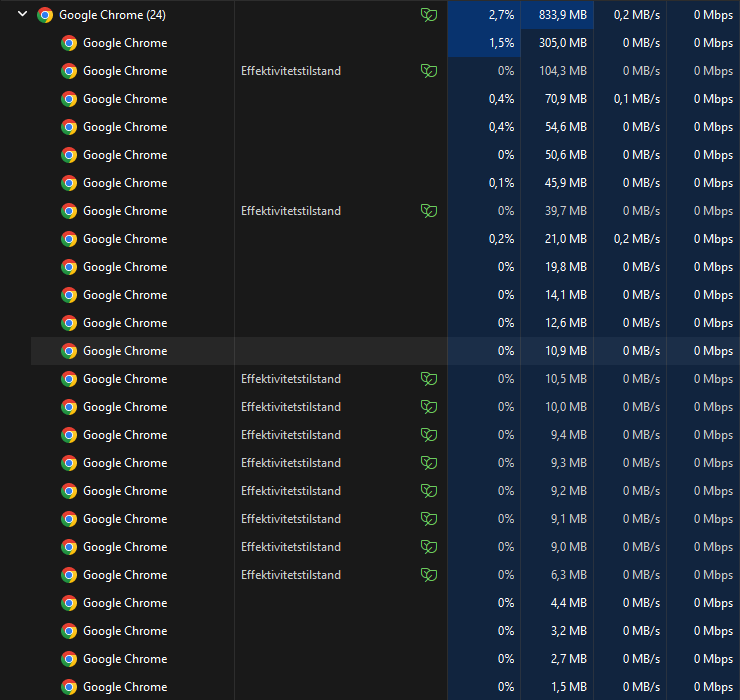Click the Chrome icon on the 3,2 MB row
Screen dimensions: 740x700
point(69,631)
